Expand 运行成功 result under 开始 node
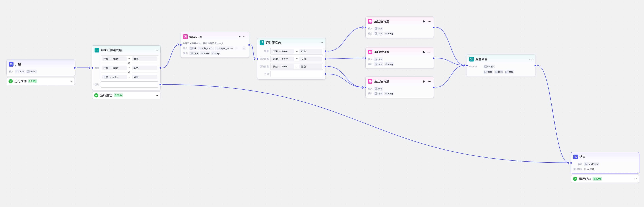 tap(71, 81)
